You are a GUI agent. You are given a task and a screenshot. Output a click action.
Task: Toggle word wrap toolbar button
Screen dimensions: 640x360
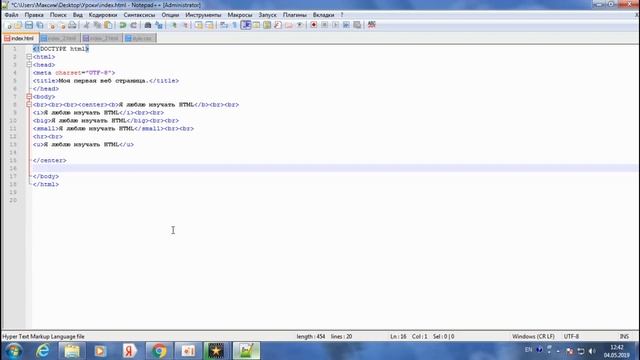(224, 25)
